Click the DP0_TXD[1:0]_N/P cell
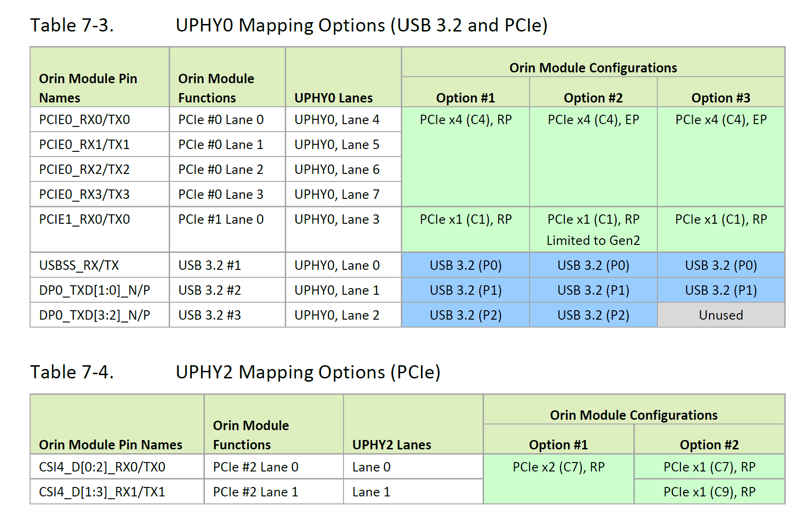The height and width of the screenshot is (518, 812). pyautogui.click(x=100, y=290)
